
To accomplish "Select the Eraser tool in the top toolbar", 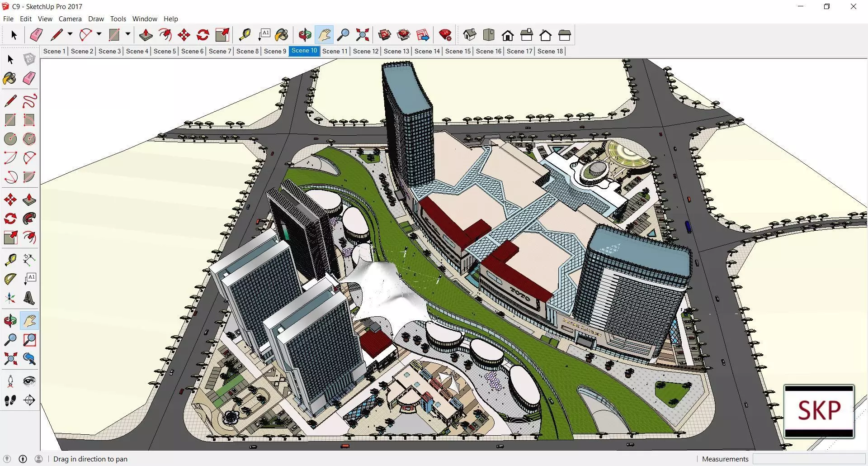I will [36, 35].
